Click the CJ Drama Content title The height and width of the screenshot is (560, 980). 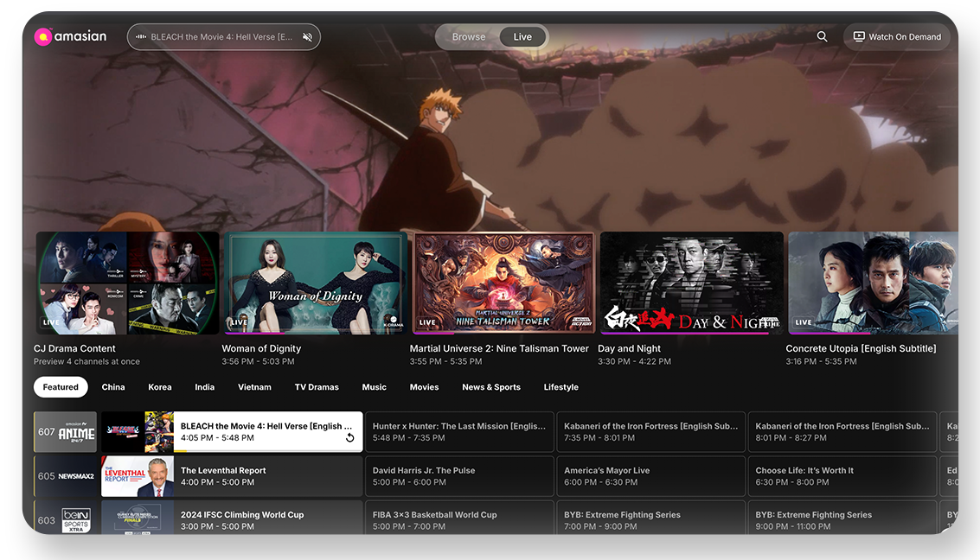coord(74,348)
